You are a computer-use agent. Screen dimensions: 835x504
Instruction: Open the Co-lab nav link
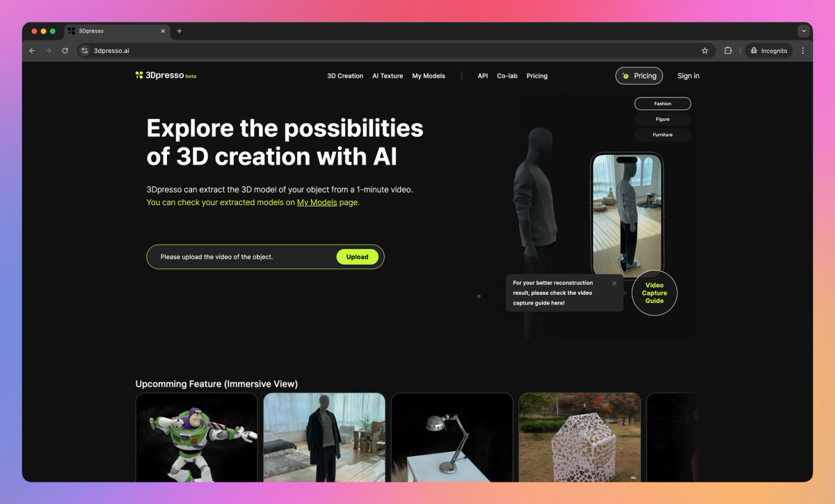(507, 76)
